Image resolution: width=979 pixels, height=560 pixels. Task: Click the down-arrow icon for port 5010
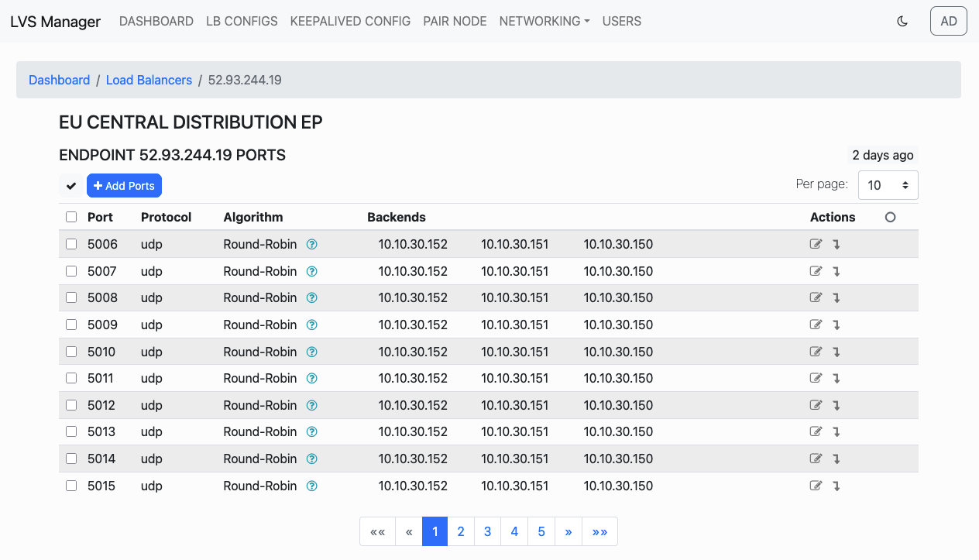(836, 352)
